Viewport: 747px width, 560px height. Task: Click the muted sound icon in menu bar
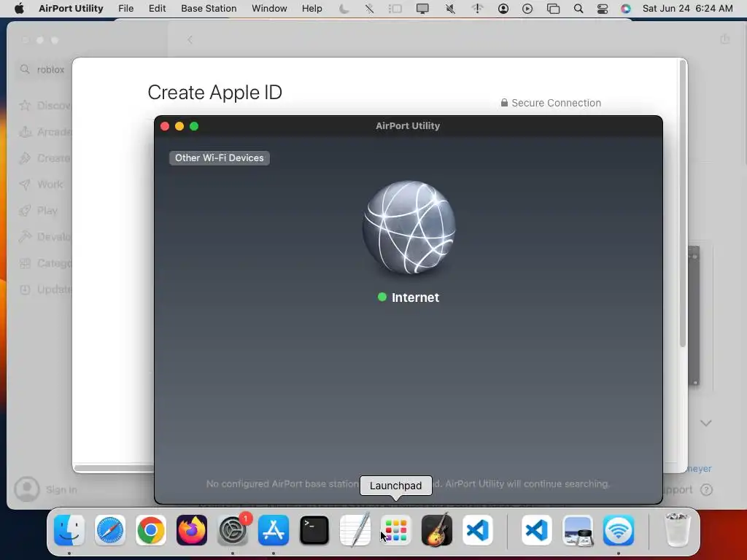(449, 9)
